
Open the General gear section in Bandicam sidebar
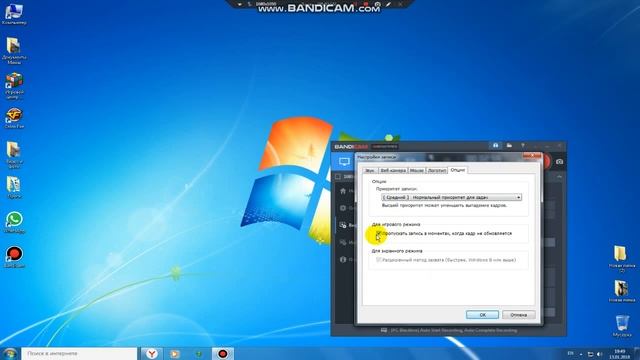click(x=343, y=208)
